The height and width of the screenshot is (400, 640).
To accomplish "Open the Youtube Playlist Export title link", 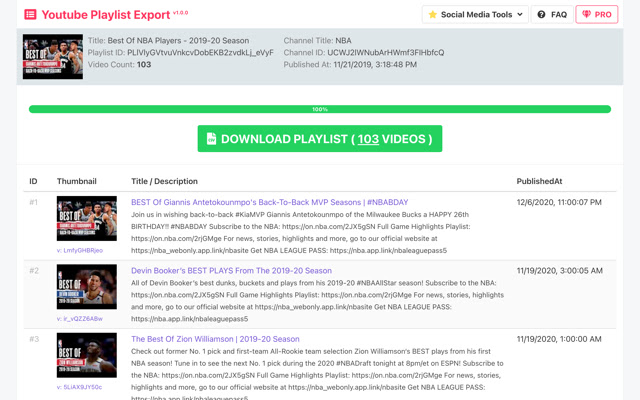I will pos(106,15).
